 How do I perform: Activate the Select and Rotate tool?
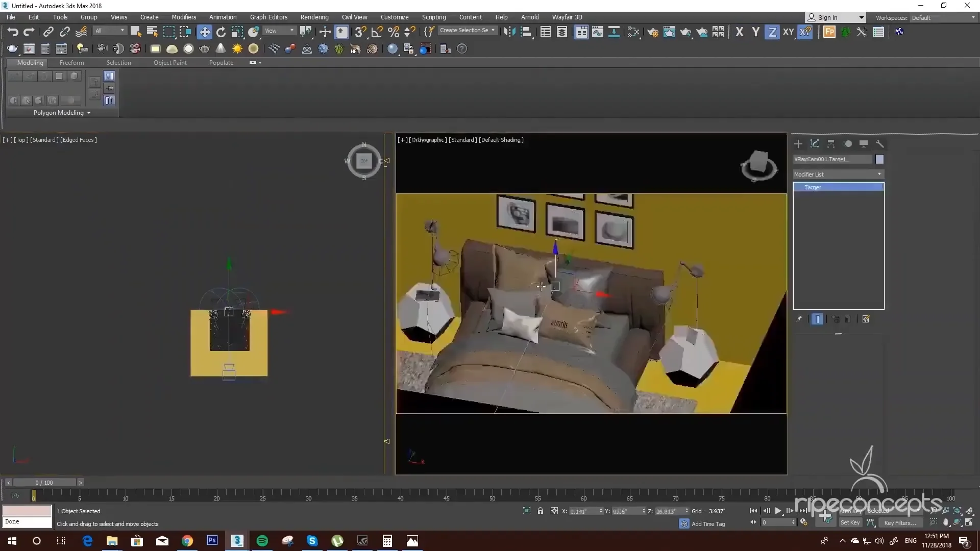tap(221, 32)
